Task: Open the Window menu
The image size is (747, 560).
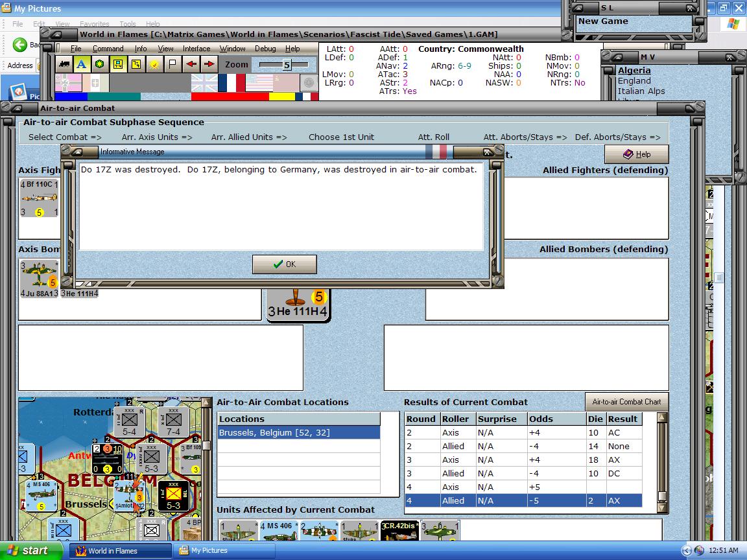Action: coord(233,49)
